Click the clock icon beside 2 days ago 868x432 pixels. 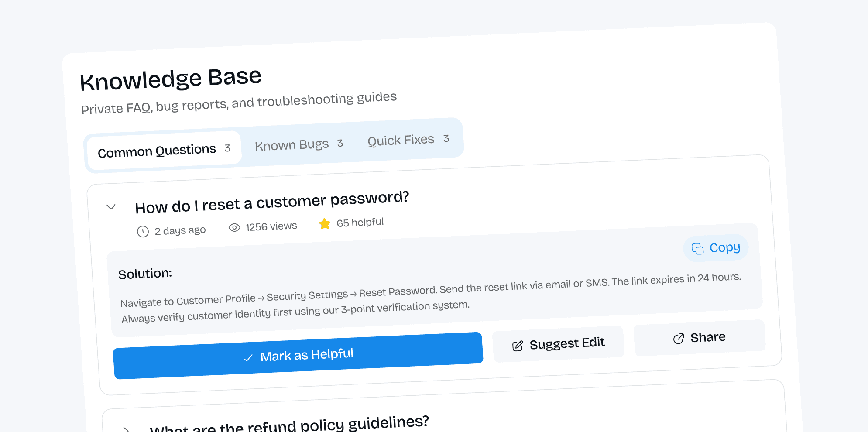pyautogui.click(x=143, y=231)
